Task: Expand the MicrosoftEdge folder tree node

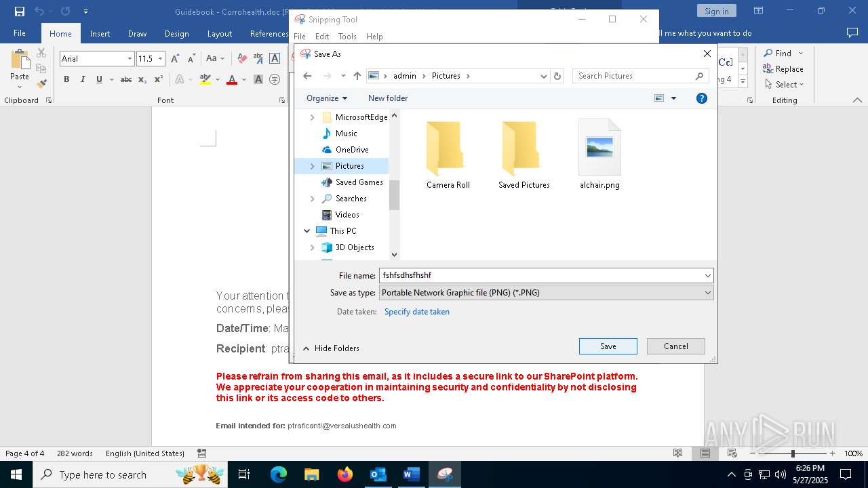Action: coord(312,117)
